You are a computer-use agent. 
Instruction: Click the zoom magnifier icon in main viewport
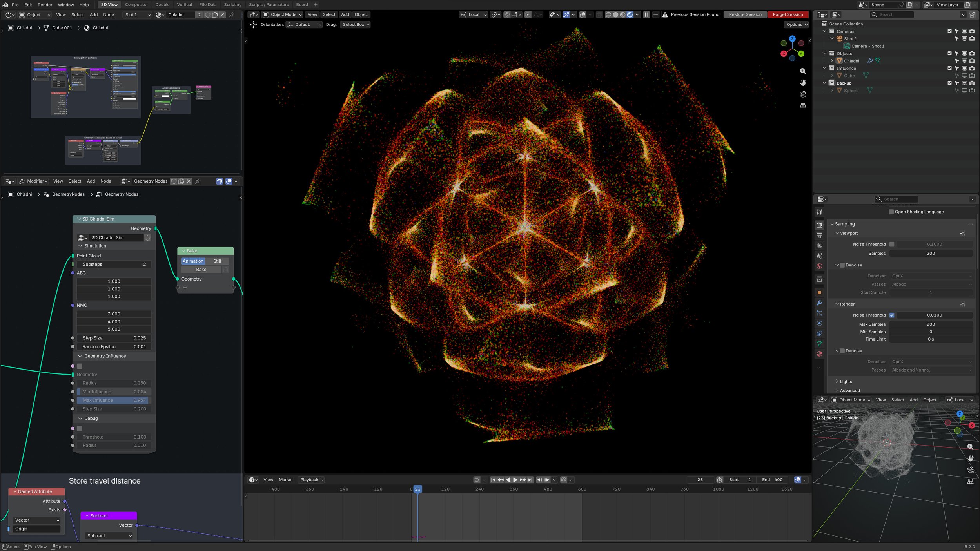[x=803, y=71]
